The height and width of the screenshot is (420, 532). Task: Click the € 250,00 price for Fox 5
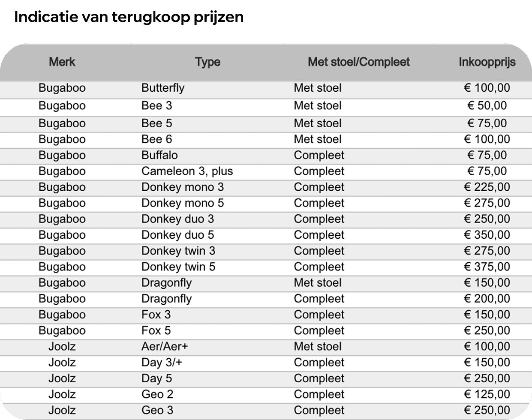487,330
